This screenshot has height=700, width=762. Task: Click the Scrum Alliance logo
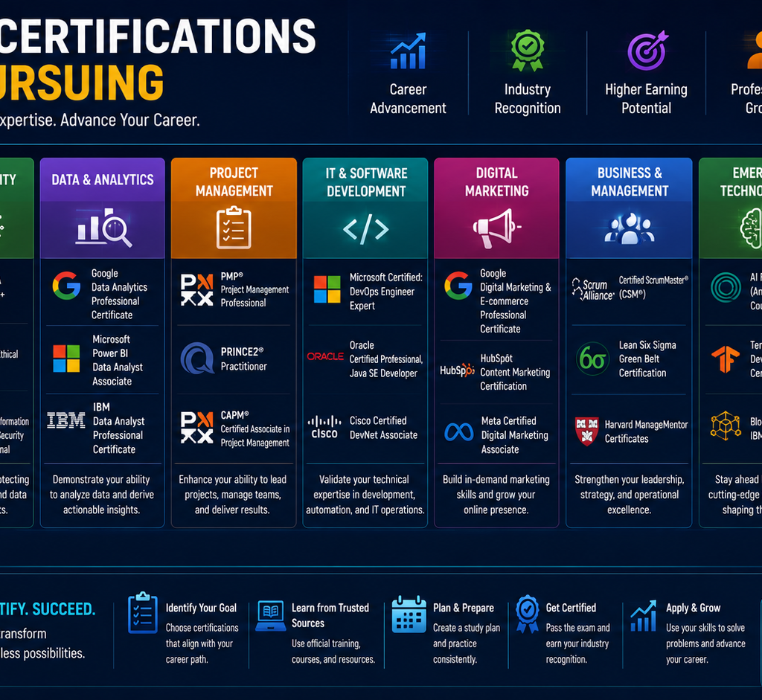pos(593,289)
